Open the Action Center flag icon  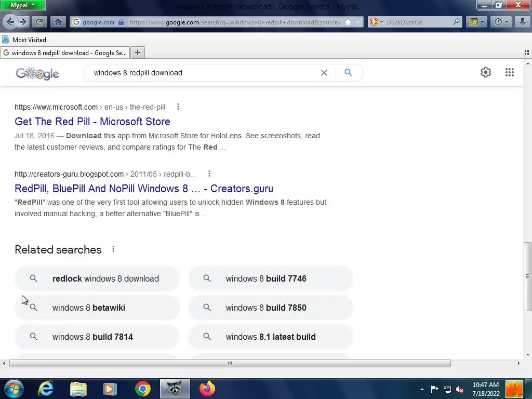coord(435,389)
